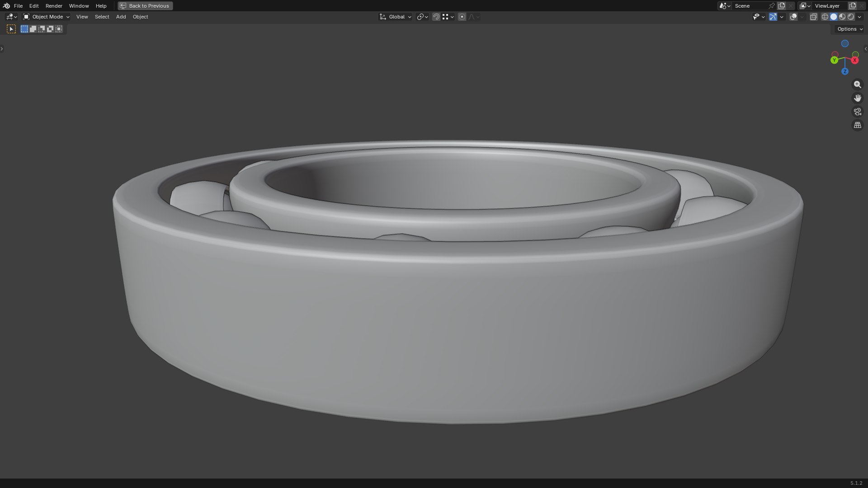
Task: Click the pan view hand icon
Action: click(x=858, y=98)
